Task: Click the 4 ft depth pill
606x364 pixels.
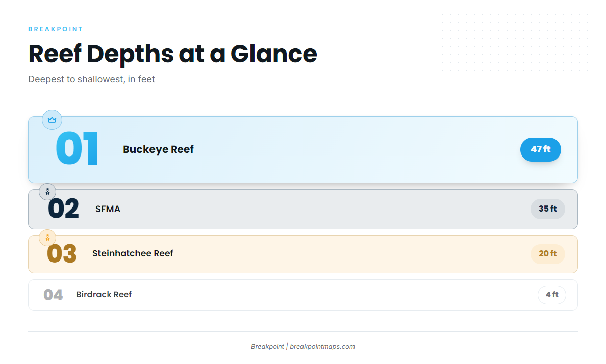Action: point(552,295)
